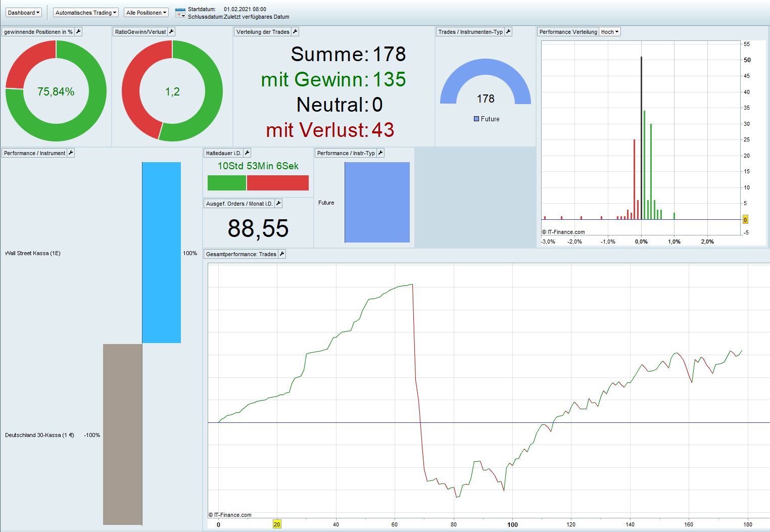Click the Startdatum 01.02.2021 08:00 text
The height and width of the screenshot is (532, 770).
(x=227, y=9)
